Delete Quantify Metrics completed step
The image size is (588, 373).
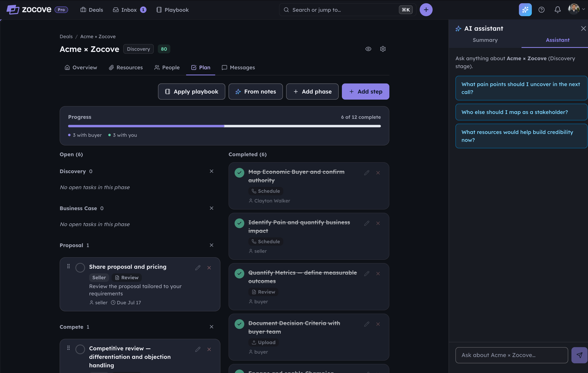pyautogui.click(x=378, y=274)
